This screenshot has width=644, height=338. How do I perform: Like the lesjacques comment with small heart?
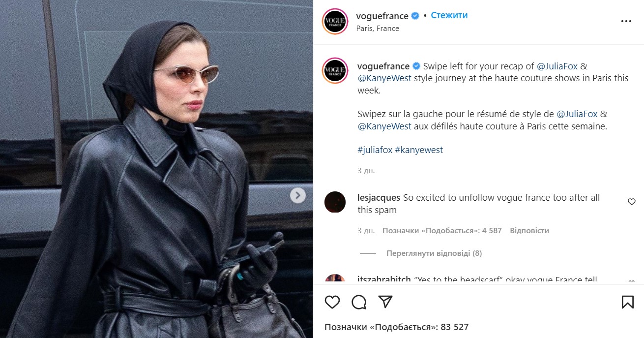632,202
